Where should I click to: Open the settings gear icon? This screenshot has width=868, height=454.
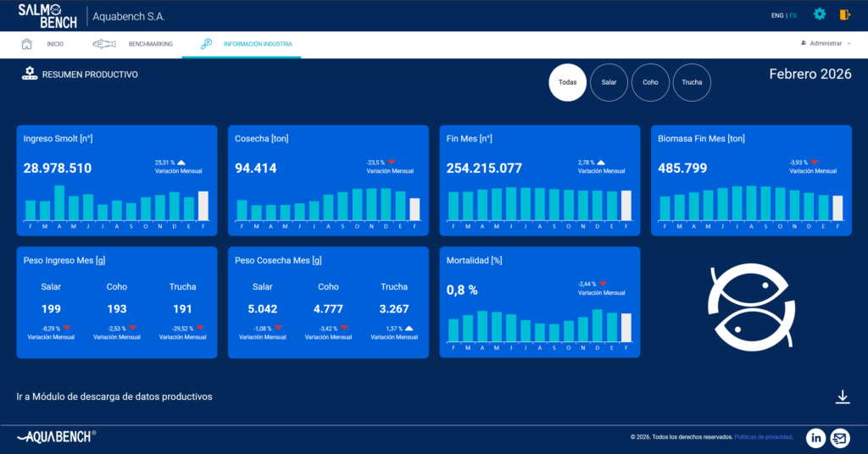[x=819, y=14]
